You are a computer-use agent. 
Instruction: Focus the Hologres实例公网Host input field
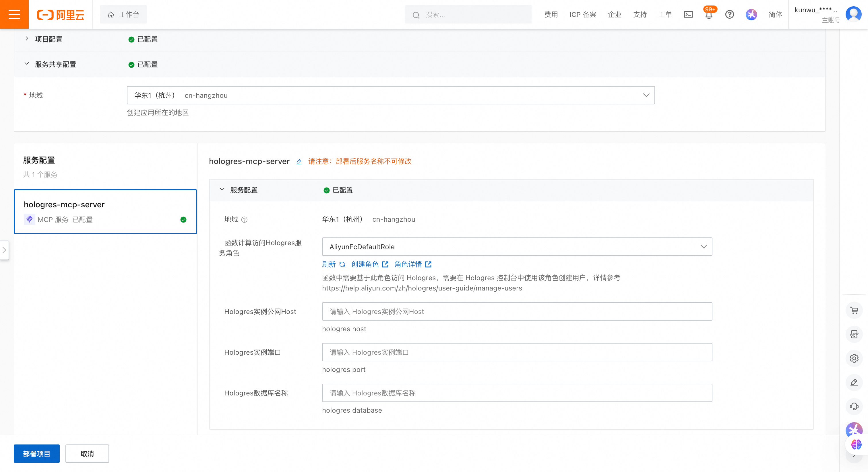[517, 311]
